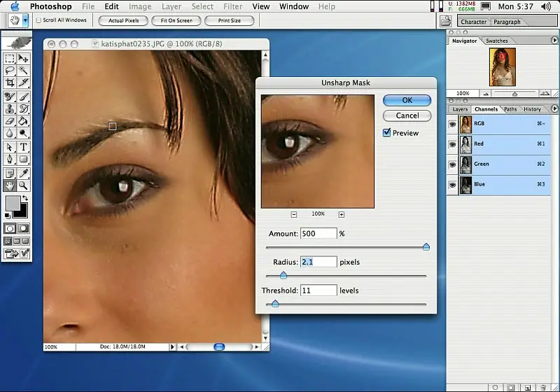Open the View menu
This screenshot has height=392, width=560.
260,6
